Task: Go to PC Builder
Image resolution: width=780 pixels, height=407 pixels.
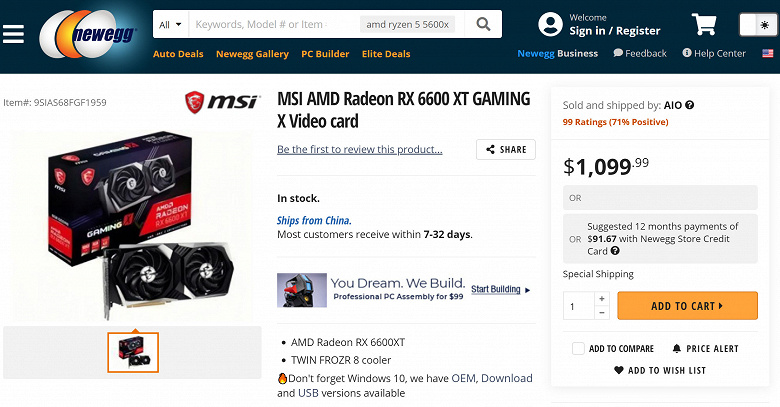Action: click(x=325, y=54)
